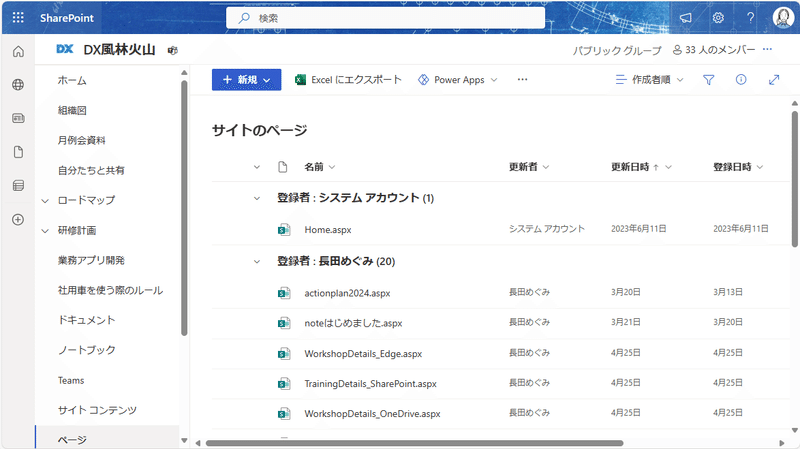Click the horizontal scrollbar of list
The width and height of the screenshot is (800, 449).
(x=414, y=443)
